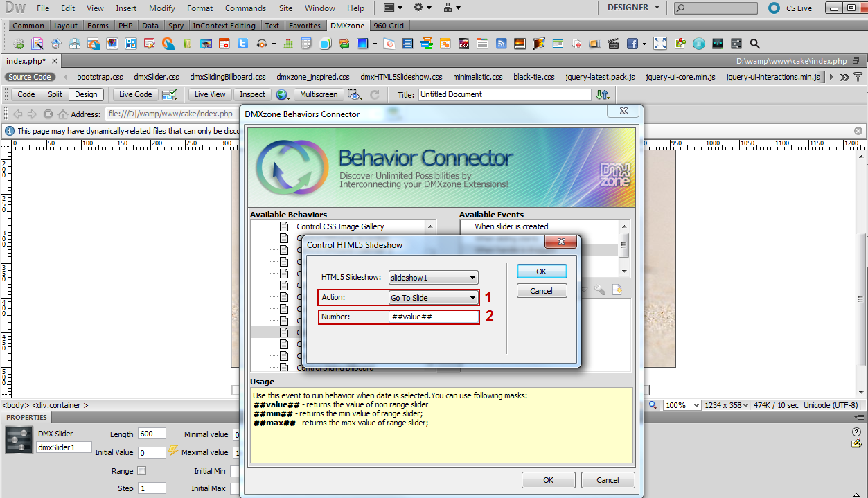Click the visual aids eye icon

[355, 94]
